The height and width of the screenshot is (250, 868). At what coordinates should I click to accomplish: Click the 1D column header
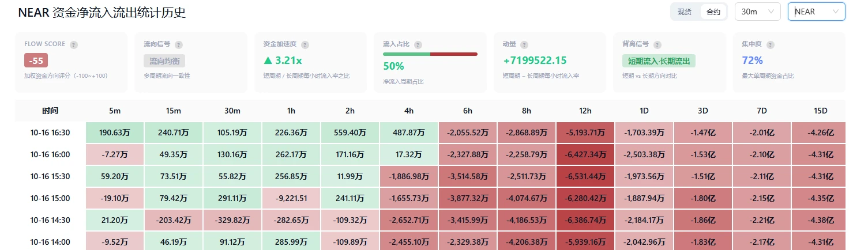[644, 111]
